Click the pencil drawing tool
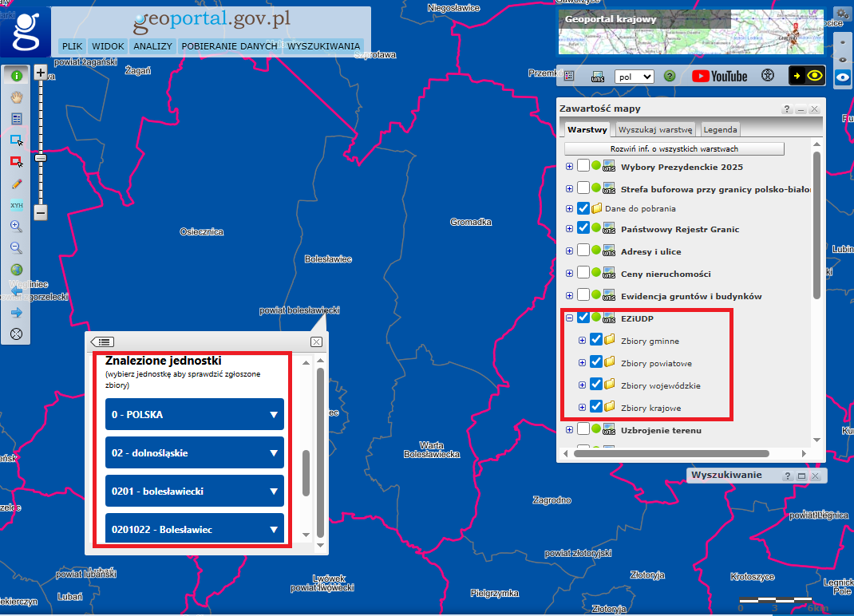 click(x=16, y=184)
